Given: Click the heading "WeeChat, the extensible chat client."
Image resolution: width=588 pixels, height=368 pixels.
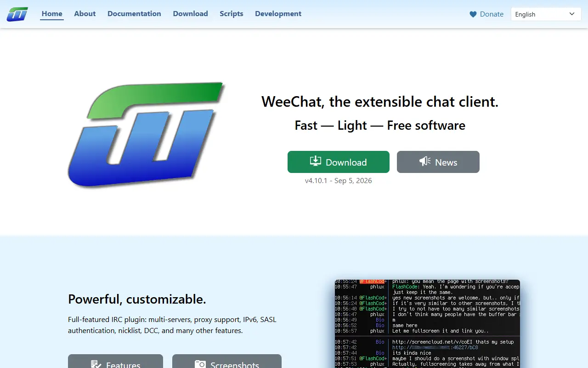Looking at the screenshot, I should point(380,102).
